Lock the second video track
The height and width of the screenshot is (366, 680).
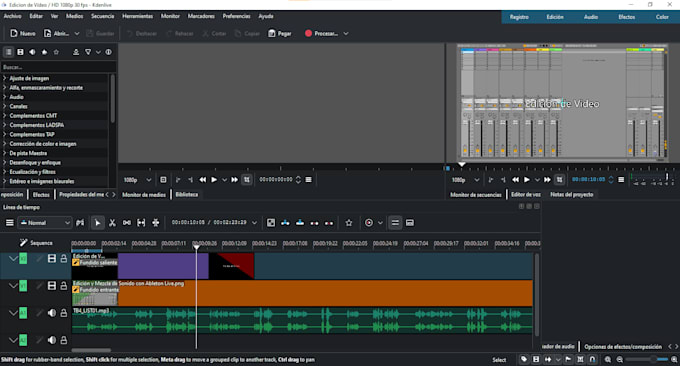tap(64, 286)
